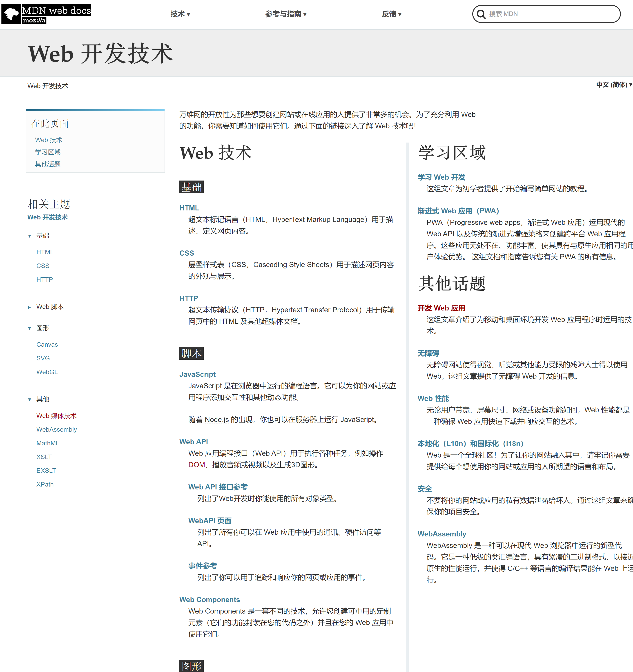Screen dimensions: 633x672
Task: Open WebAPI 页面 link
Action: [210, 521]
